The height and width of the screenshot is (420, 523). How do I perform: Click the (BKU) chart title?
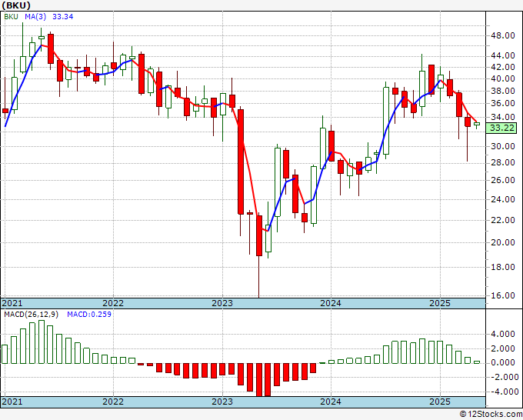[16, 5]
